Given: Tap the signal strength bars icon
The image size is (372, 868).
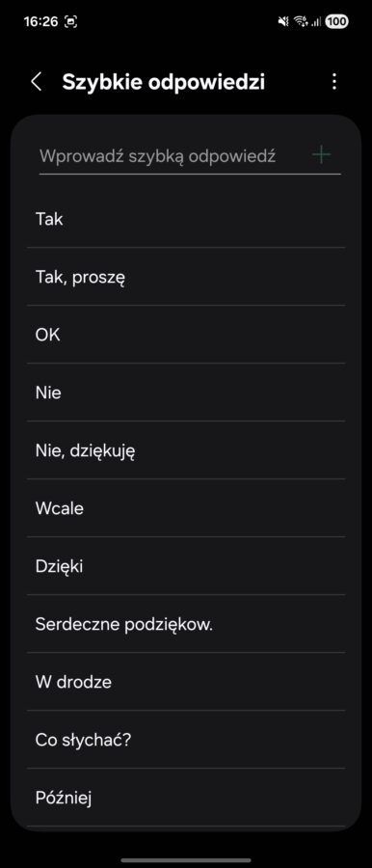Looking at the screenshot, I should [x=316, y=21].
